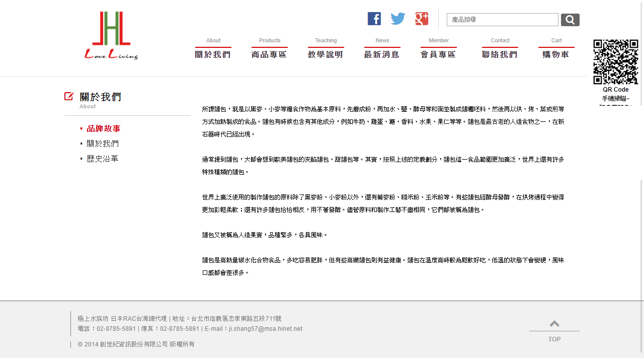Select 歷史沿革 sidebar link

point(103,159)
